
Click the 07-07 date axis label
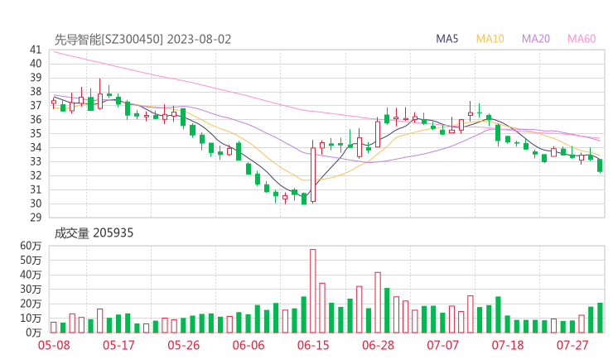coord(442,345)
